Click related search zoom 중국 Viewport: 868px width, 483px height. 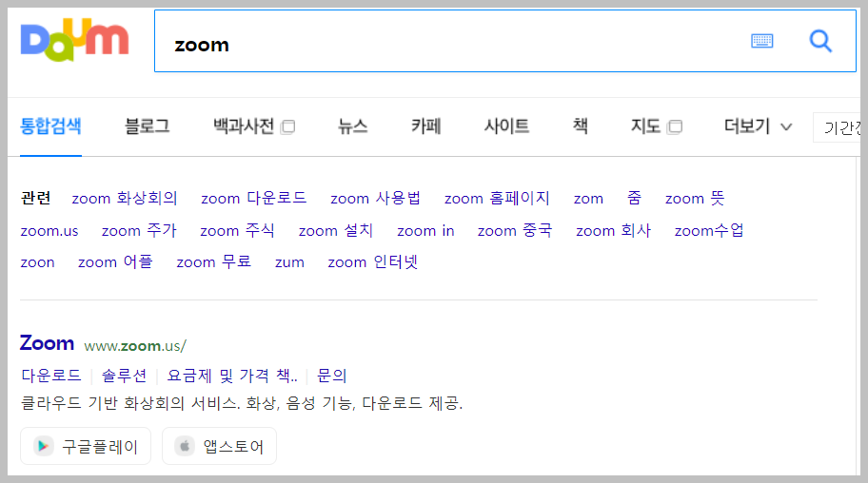[515, 230]
